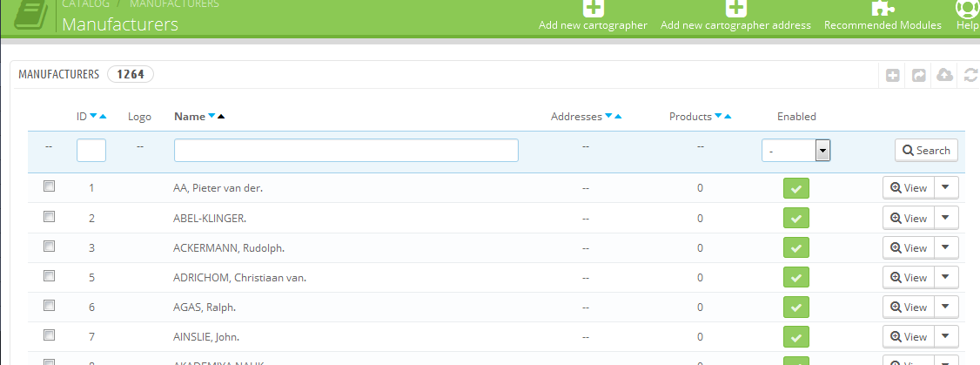Click the Search button
This screenshot has height=365, width=980.
coord(926,150)
